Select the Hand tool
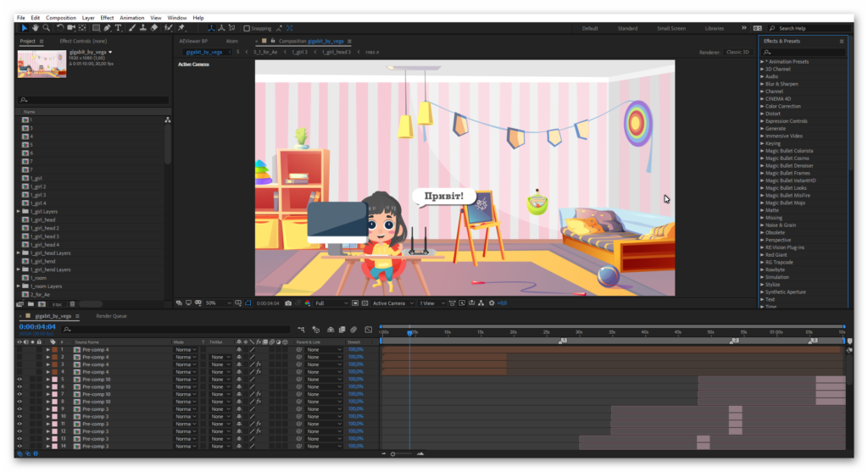Screen dimensions: 868x472 point(36,28)
